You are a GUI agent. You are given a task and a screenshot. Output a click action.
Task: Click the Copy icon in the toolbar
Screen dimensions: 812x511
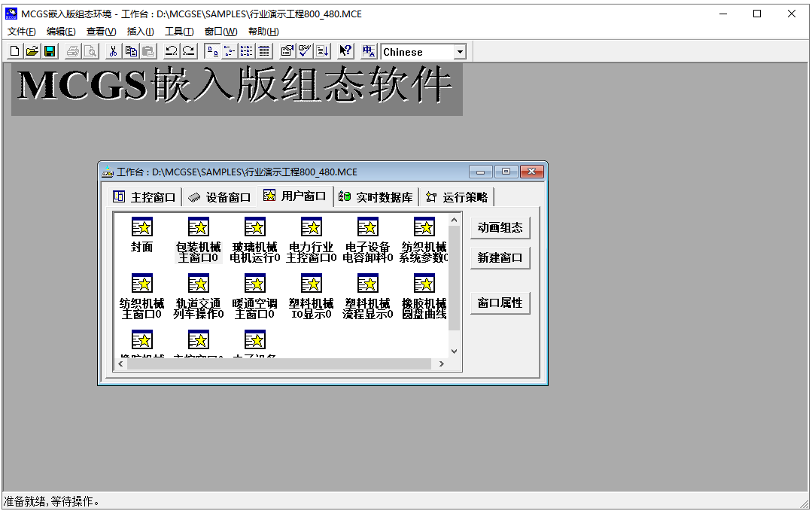pos(131,51)
